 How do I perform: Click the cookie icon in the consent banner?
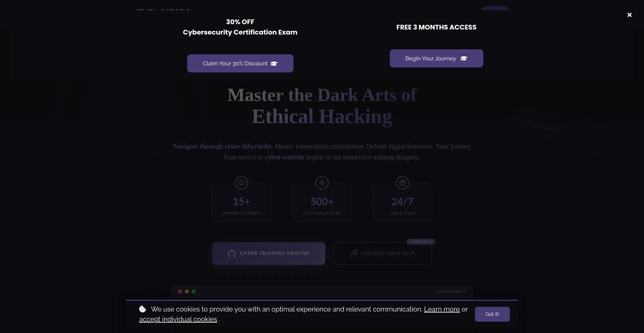pyautogui.click(x=143, y=309)
